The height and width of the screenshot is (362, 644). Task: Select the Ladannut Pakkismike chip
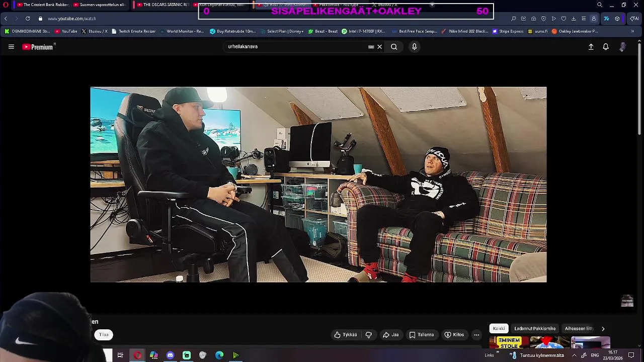pos(535,328)
